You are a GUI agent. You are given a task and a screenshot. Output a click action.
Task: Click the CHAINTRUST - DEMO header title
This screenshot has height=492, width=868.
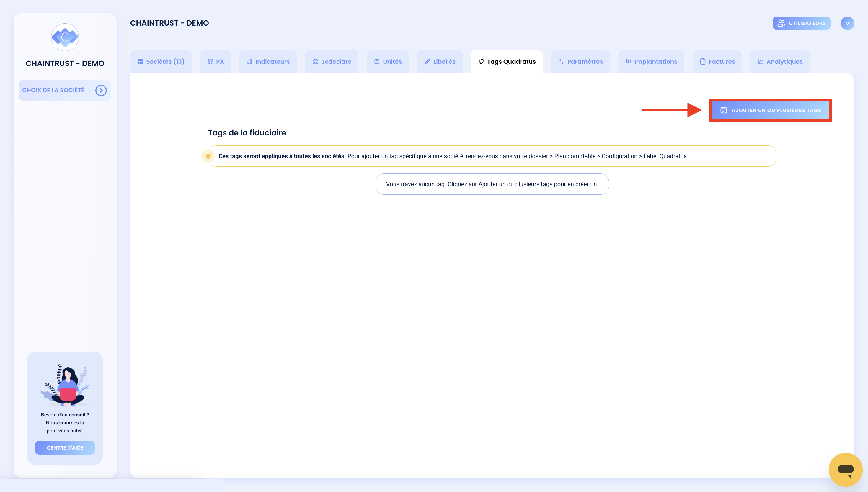[169, 23]
